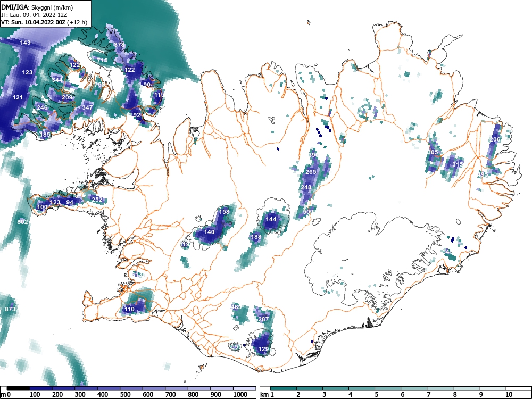The width and height of the screenshot is (532, 399).
Task: Click the visibility value 390
Action: (x=313, y=155)
